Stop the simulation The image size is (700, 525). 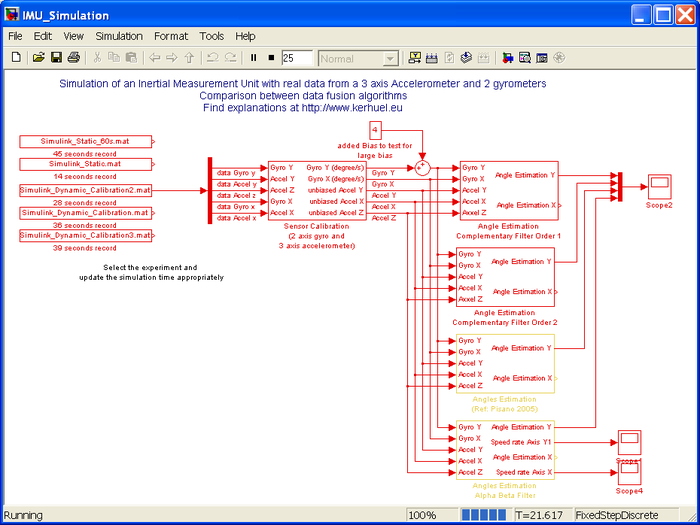pyautogui.click(x=270, y=58)
